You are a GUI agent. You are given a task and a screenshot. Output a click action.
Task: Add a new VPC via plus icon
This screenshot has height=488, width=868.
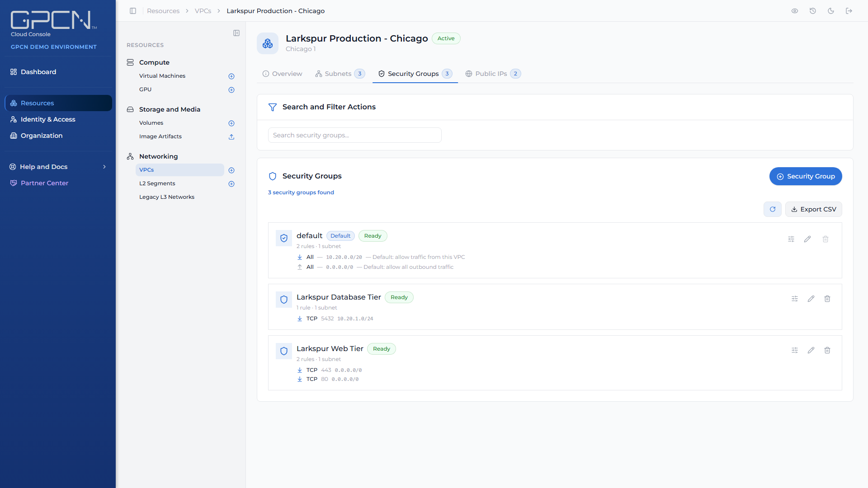(x=231, y=170)
